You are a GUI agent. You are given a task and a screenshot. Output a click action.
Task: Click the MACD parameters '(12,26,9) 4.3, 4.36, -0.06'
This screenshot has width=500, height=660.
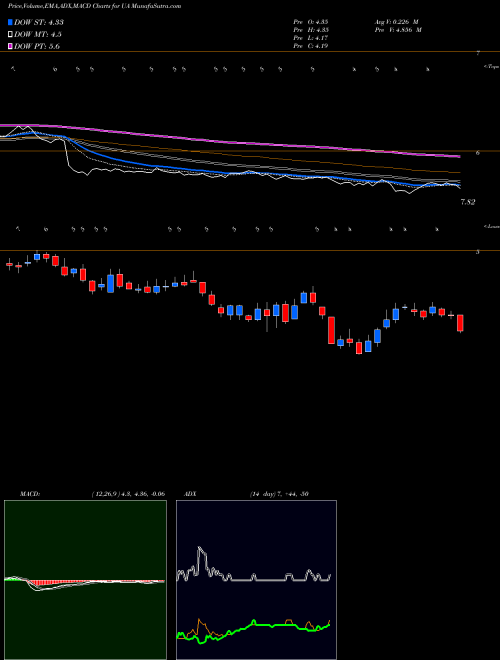pos(128,494)
